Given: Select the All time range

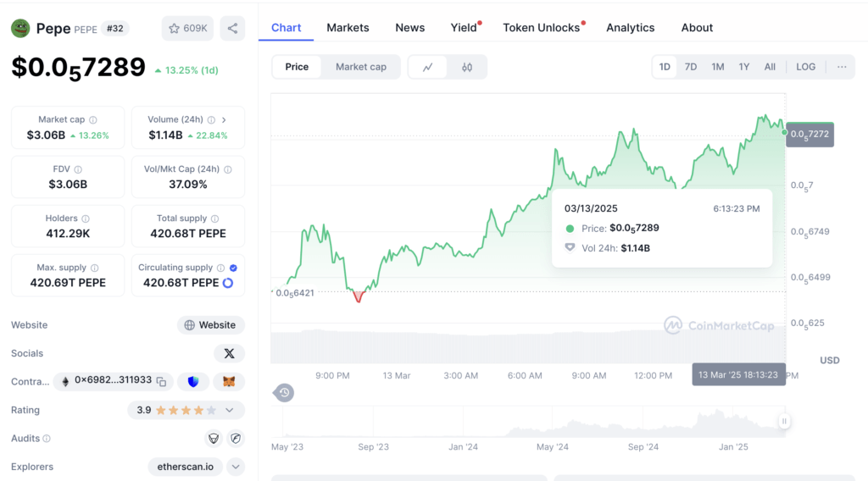Looking at the screenshot, I should (770, 67).
